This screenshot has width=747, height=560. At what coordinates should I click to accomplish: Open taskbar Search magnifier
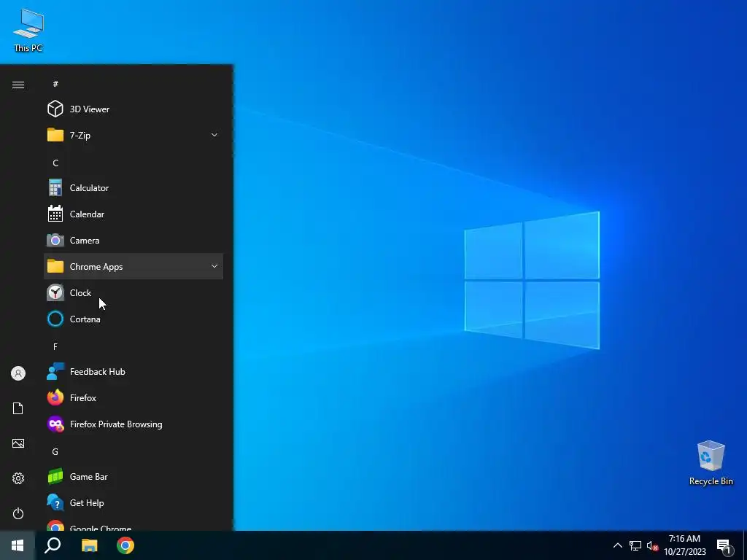point(53,545)
